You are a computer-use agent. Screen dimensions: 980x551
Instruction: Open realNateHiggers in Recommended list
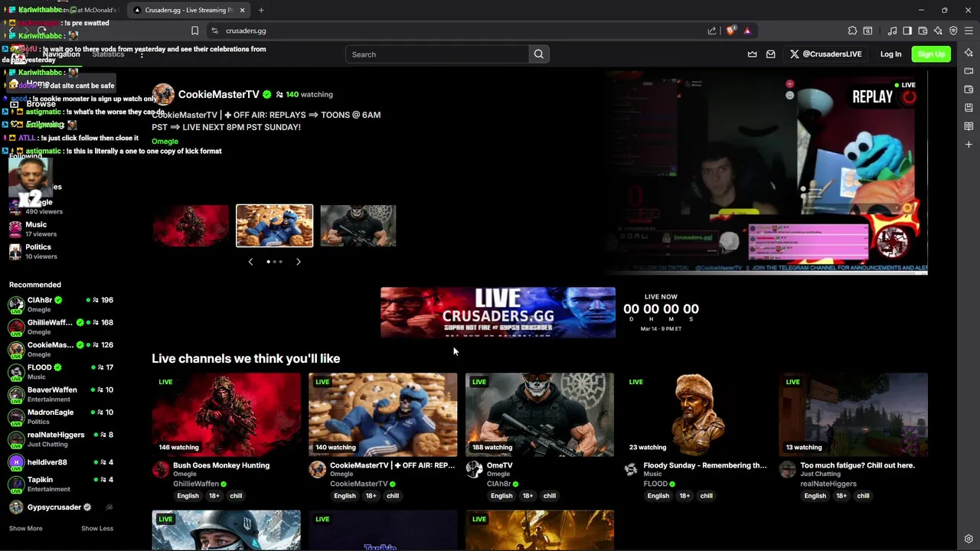coord(61,439)
